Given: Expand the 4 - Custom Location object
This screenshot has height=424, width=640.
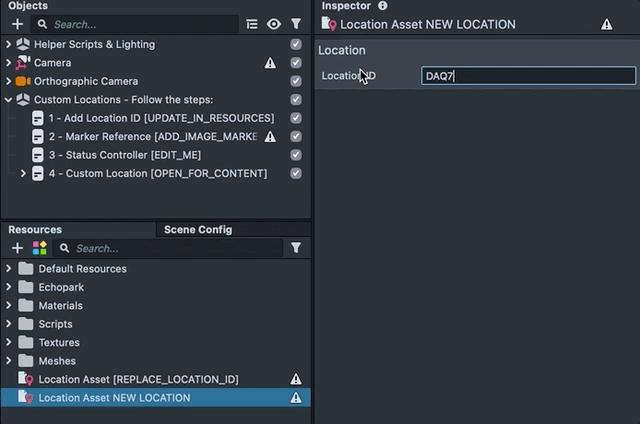Looking at the screenshot, I should click(x=24, y=174).
